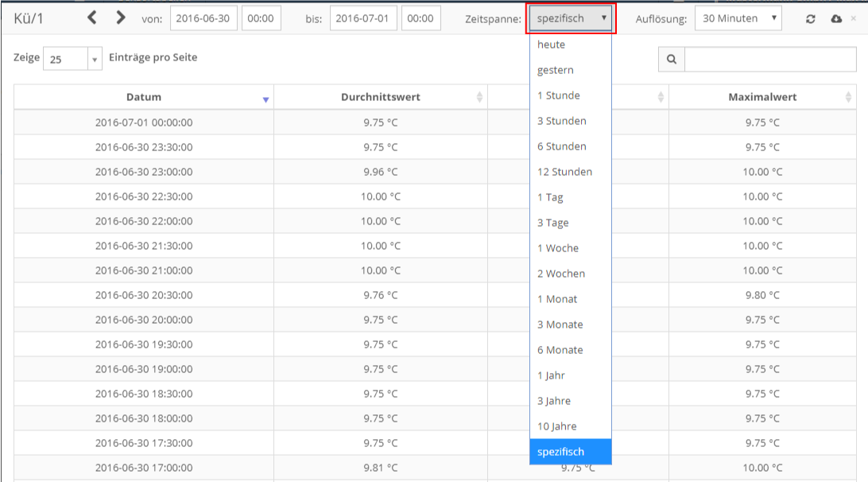Sort the Durchschnittswert column
Viewport: 868px width, 482px height.
479,97
